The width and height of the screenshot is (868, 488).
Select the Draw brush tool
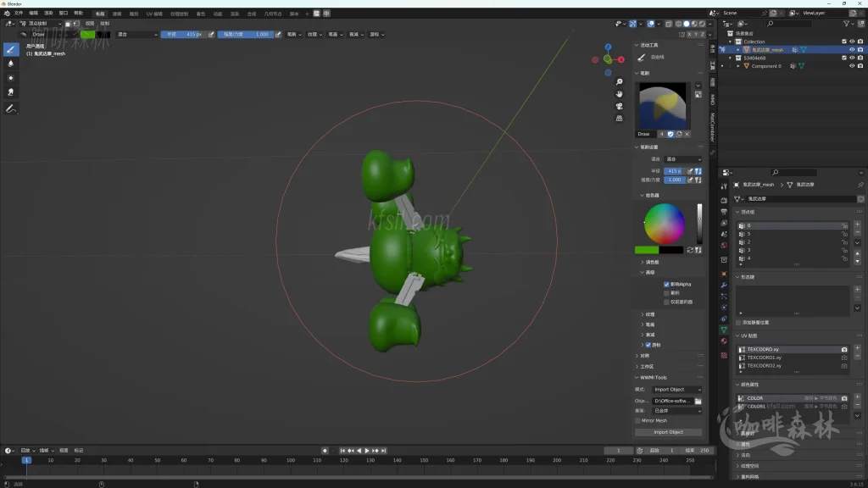(x=11, y=49)
